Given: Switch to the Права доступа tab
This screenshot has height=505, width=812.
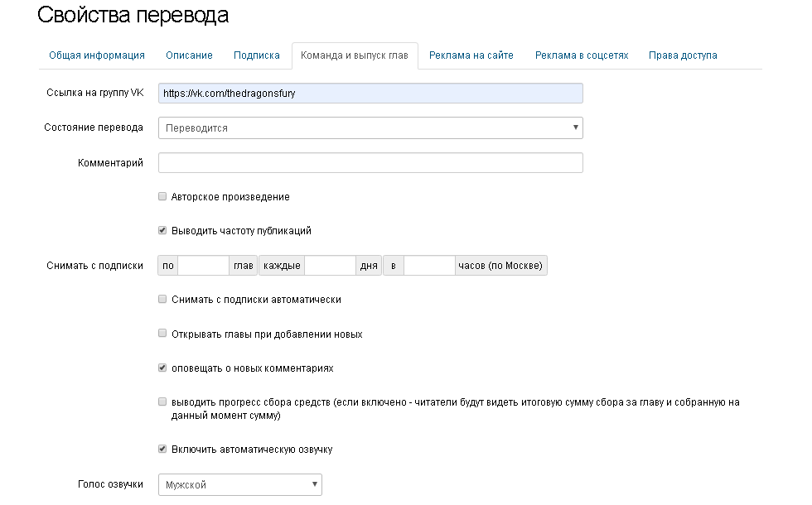Looking at the screenshot, I should tap(683, 55).
